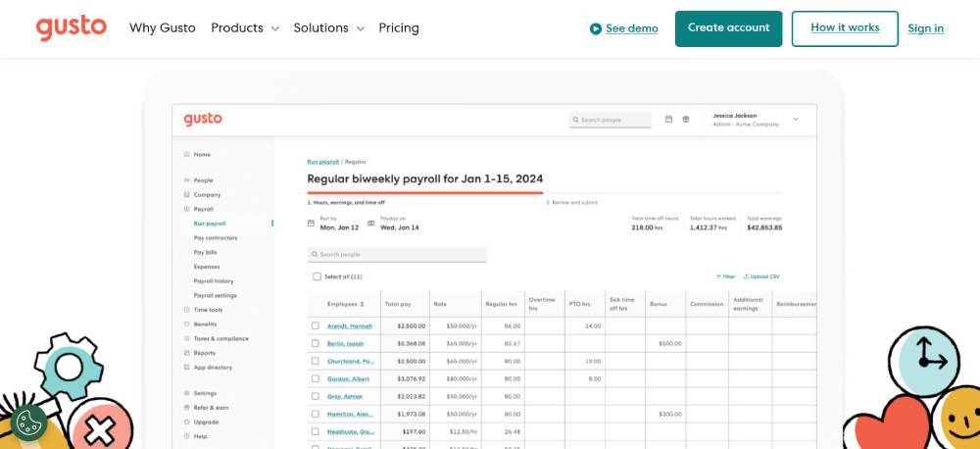
Task: Open the cookie preferences icon
Action: tap(29, 423)
